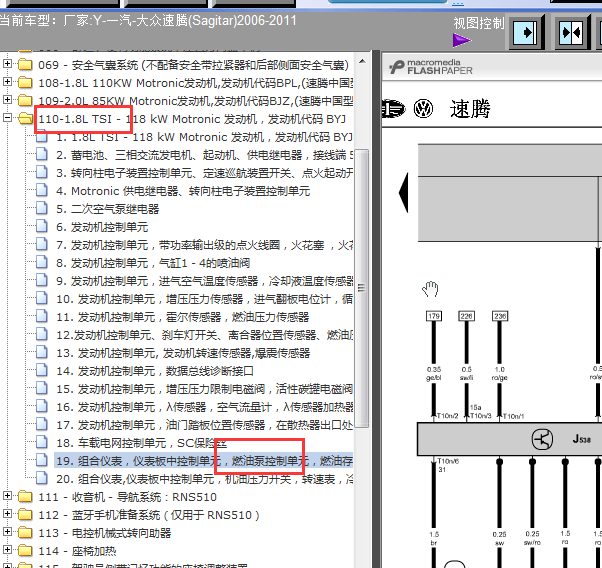This screenshot has height=568, width=602.
Task: Click tree scrollbar up arrow
Action: (362, 61)
